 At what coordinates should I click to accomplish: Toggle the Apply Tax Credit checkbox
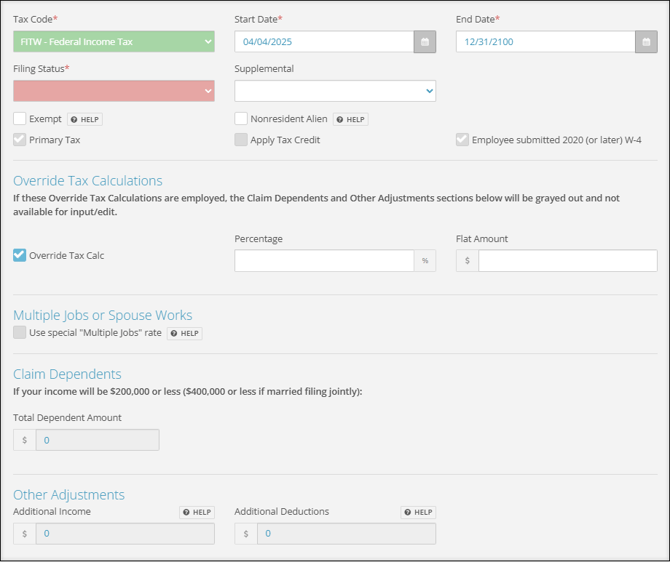241,140
